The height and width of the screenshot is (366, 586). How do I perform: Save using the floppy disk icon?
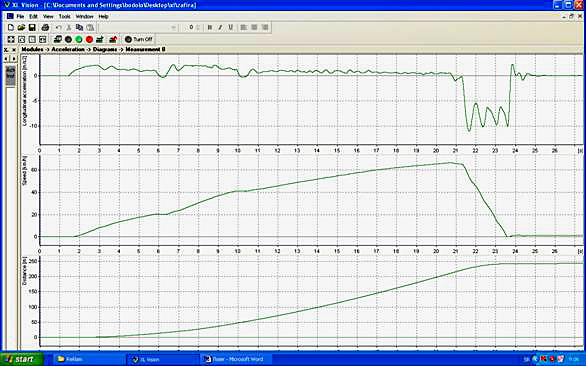click(32, 27)
